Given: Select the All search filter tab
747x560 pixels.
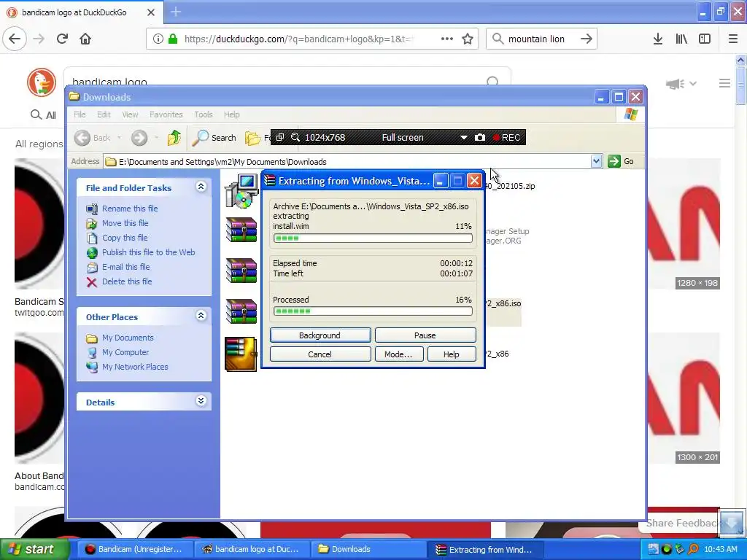Looking at the screenshot, I should [x=44, y=114].
